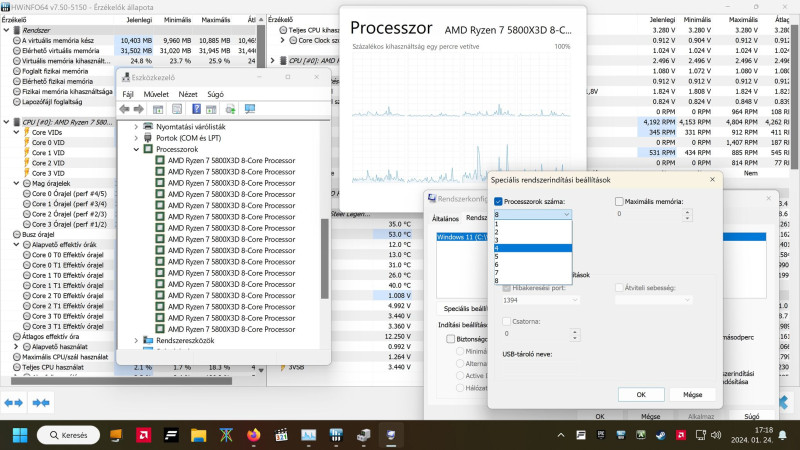The height and width of the screenshot is (450, 800).
Task: Toggle the console tree icon in Eszközkezelő toolbar
Action: [158, 109]
